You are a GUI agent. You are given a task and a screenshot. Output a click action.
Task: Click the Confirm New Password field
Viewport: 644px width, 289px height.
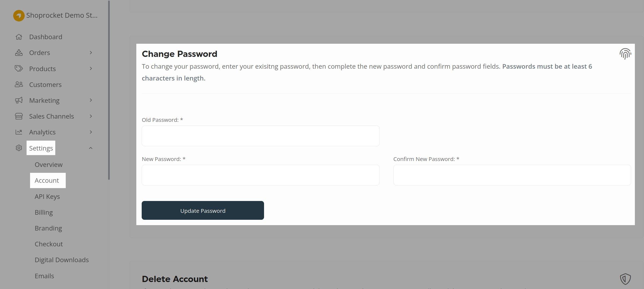(x=512, y=175)
